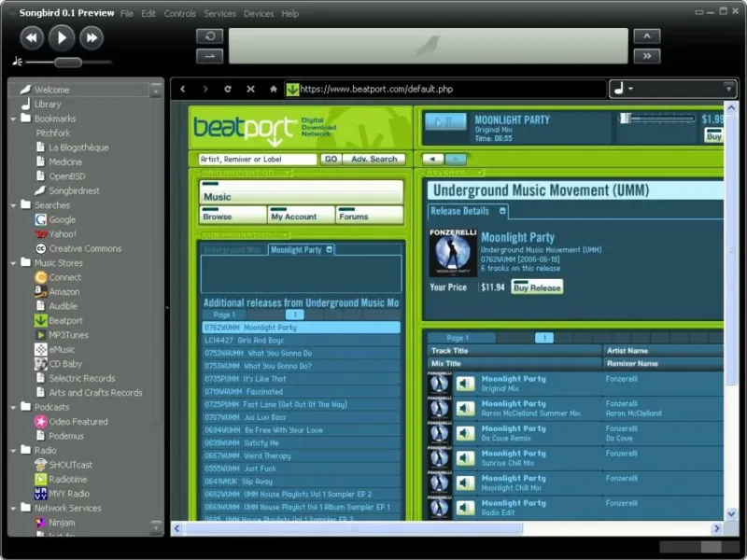Click the Artist, Remixer or Label field
747x560 pixels.
coord(258,159)
